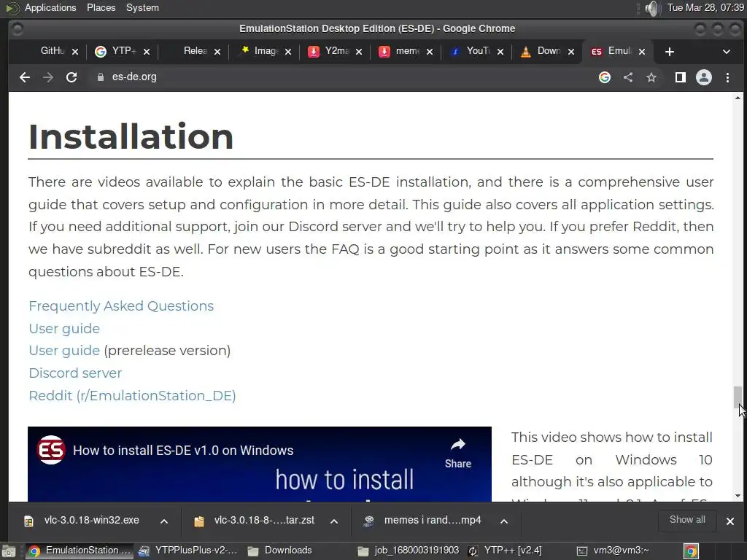Click the volume speaker icon in the panel

click(x=651, y=8)
